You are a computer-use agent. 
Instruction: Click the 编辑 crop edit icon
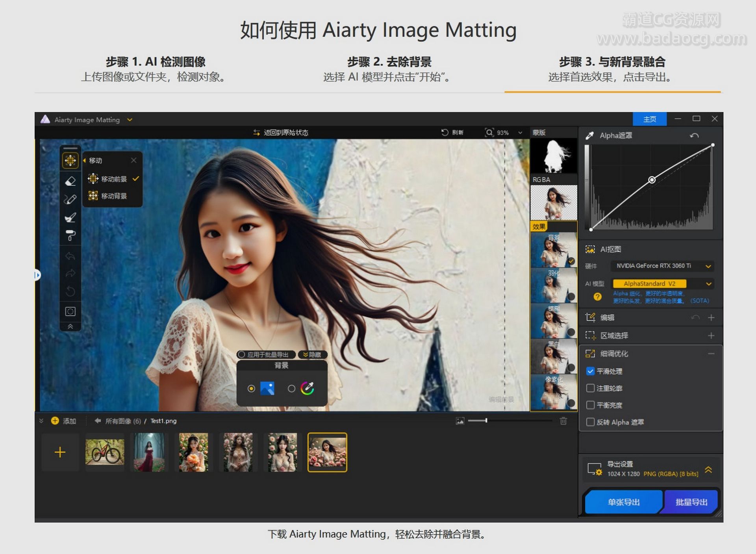(590, 317)
